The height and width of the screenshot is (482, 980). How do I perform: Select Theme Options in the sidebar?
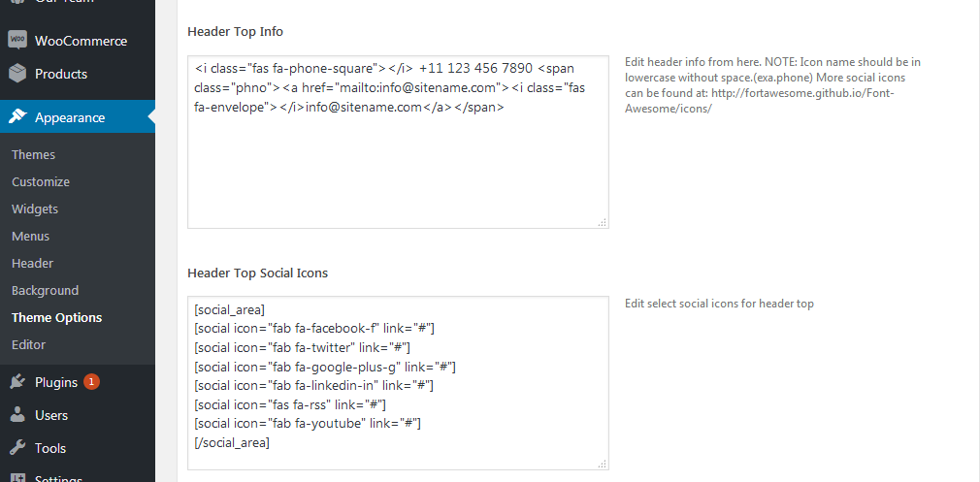coord(57,318)
